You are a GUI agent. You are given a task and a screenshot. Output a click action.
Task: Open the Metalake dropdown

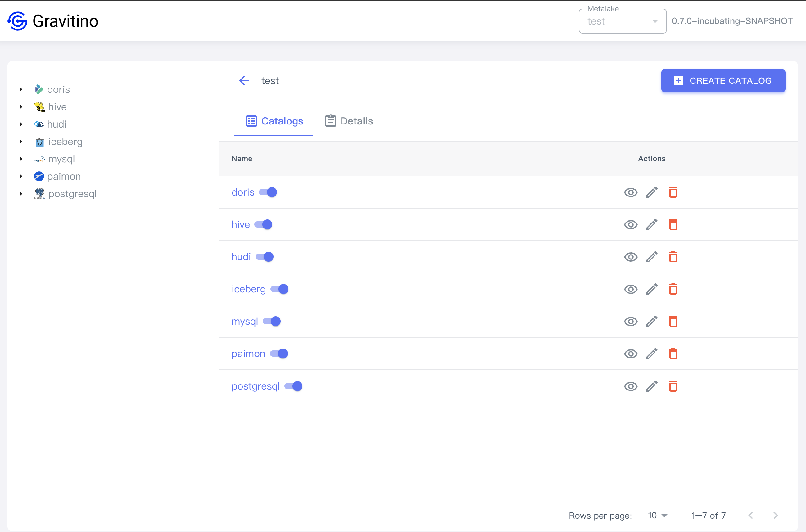coord(622,21)
